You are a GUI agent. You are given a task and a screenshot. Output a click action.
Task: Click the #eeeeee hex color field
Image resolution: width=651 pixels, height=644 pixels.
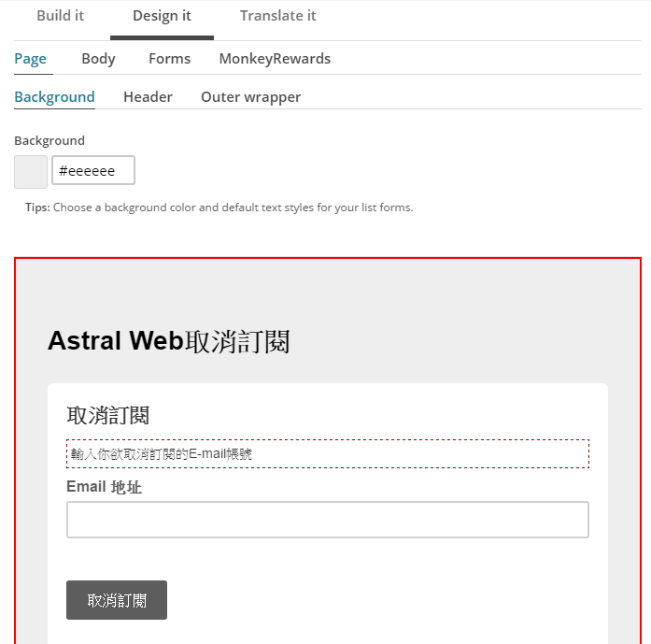point(93,171)
